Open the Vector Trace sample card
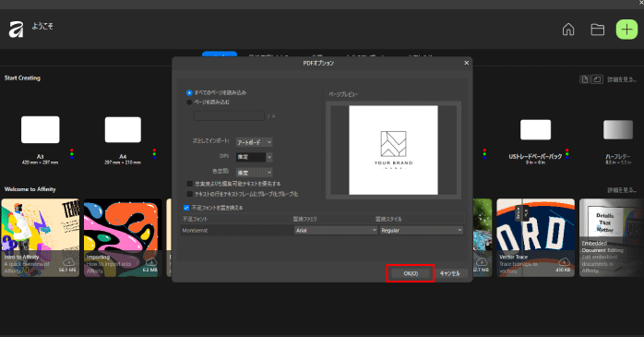This screenshot has width=644, height=337. click(535, 237)
